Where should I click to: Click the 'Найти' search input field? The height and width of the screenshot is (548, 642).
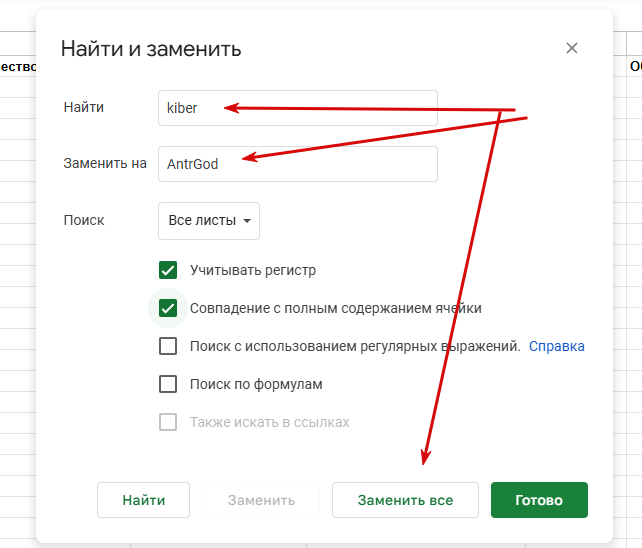click(x=298, y=108)
